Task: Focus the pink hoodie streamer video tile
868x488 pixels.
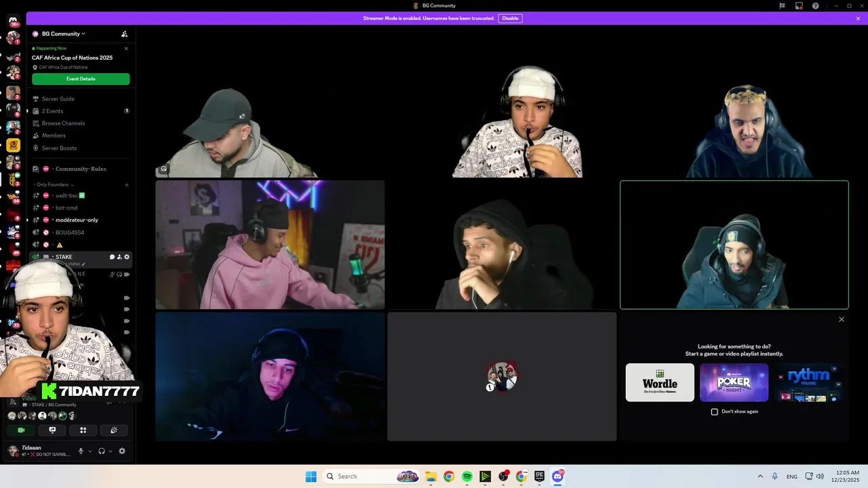Action: tap(270, 245)
